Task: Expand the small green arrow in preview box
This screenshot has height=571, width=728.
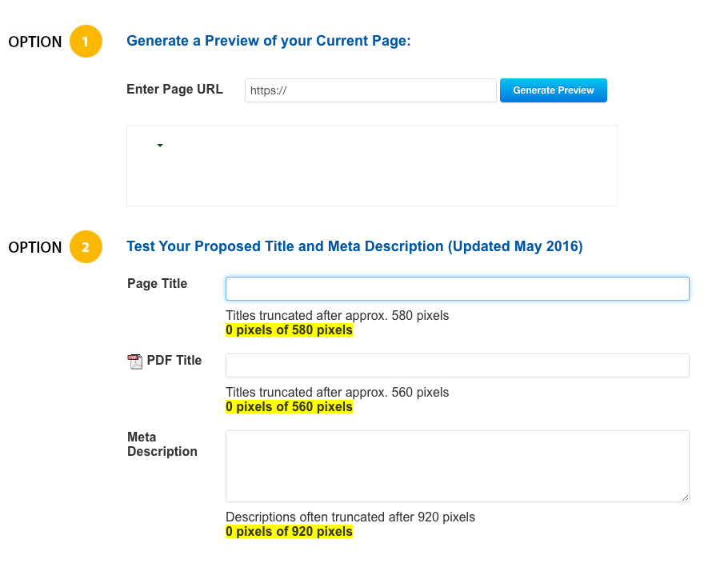Action: click(160, 146)
